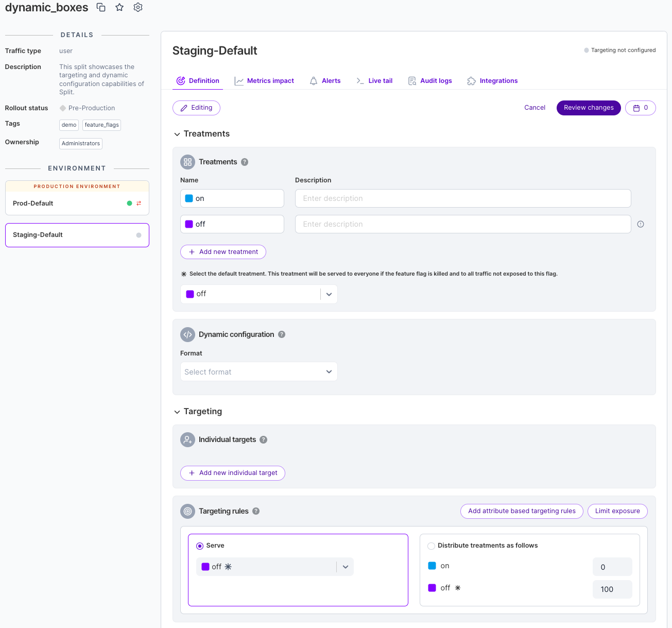
Task: Select the Serve radio button
Action: (x=200, y=546)
